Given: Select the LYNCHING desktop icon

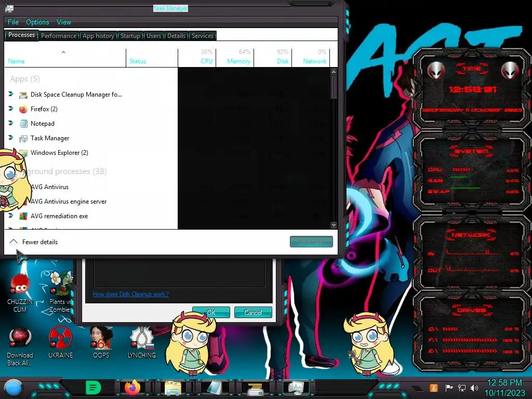Looking at the screenshot, I should tap(141, 343).
